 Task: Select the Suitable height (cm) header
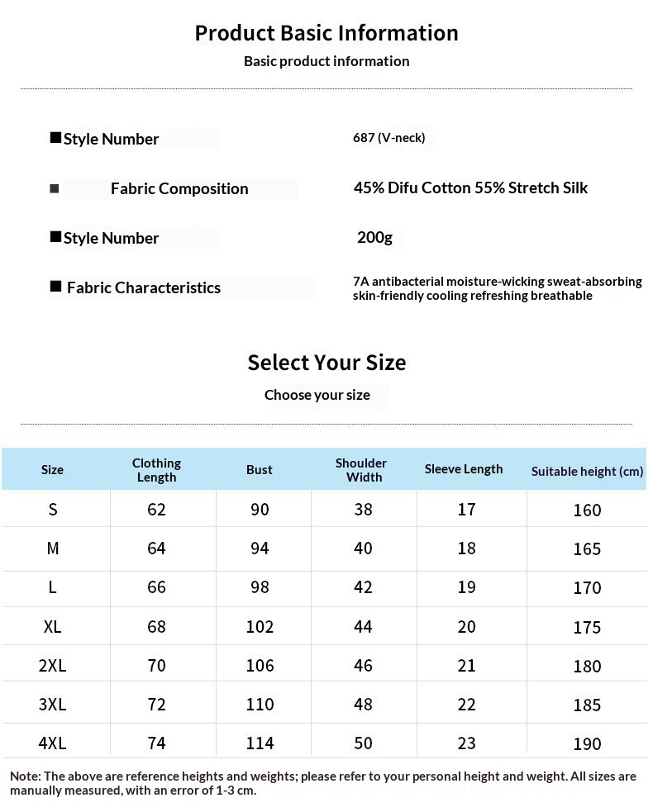click(587, 471)
